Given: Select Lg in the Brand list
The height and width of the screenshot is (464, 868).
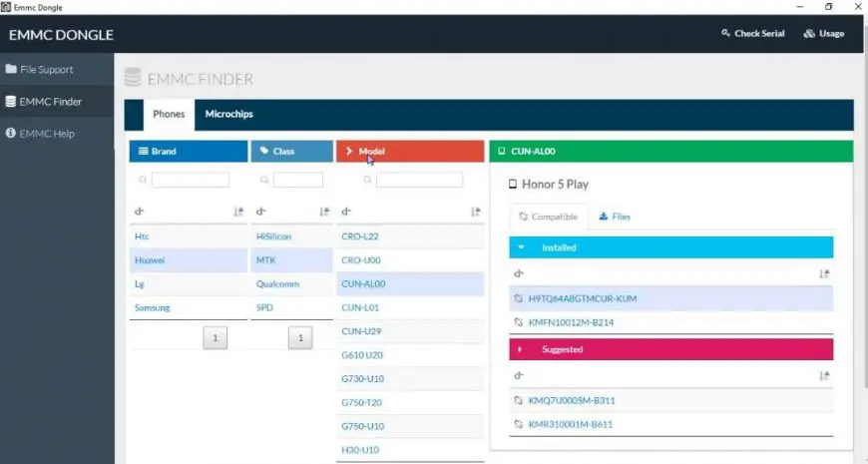Looking at the screenshot, I should pyautogui.click(x=189, y=284).
